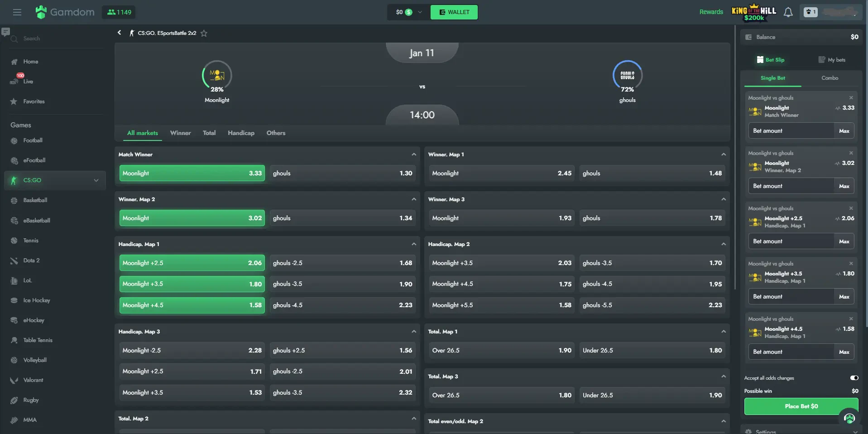Screen dimensions: 868x434
Task: Switch to Total markets tab
Action: (209, 133)
